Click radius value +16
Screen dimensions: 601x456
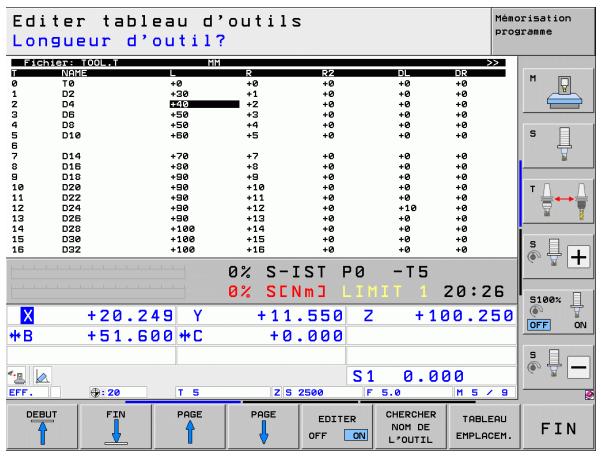(x=255, y=249)
